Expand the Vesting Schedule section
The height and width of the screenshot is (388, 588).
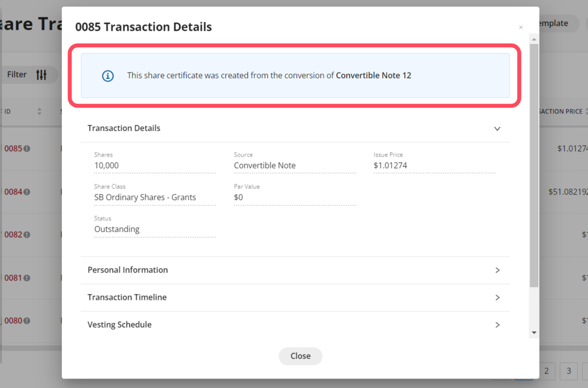tap(497, 325)
